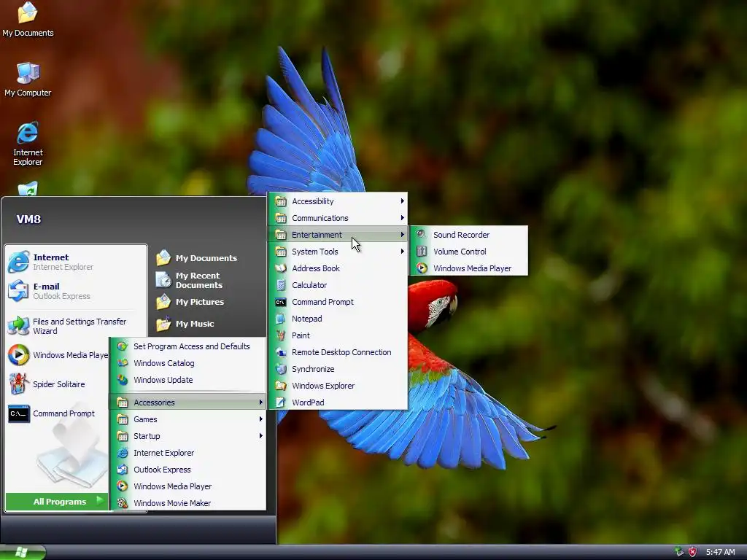Screen dimensions: 747x560
Task: Click All Programs button
Action: [x=57, y=502]
